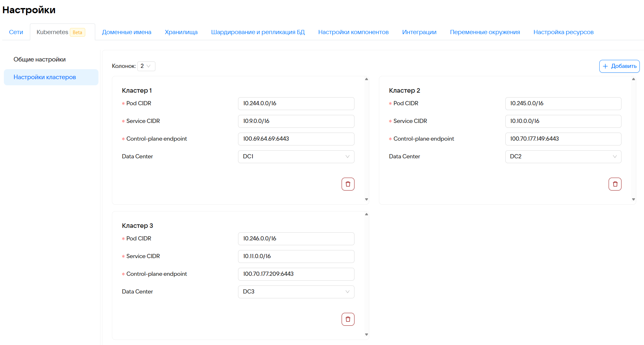Open the Колонок count dropdown
The width and height of the screenshot is (644, 345).
click(x=146, y=66)
